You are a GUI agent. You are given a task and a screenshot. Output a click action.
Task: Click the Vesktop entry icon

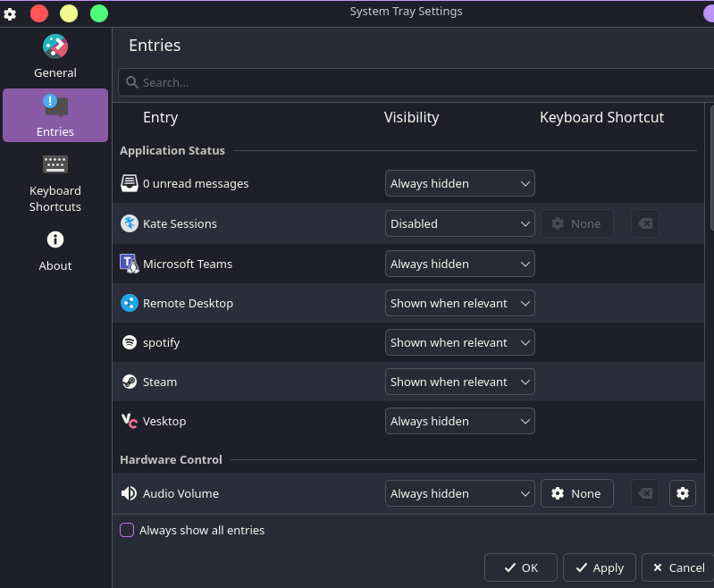[129, 421]
